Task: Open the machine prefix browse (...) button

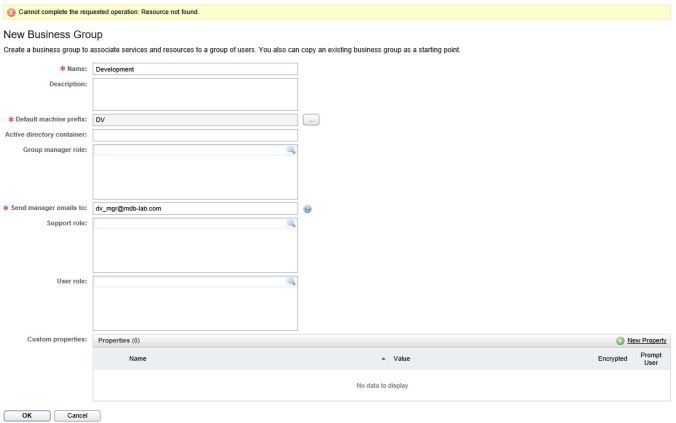Action: [x=311, y=120]
